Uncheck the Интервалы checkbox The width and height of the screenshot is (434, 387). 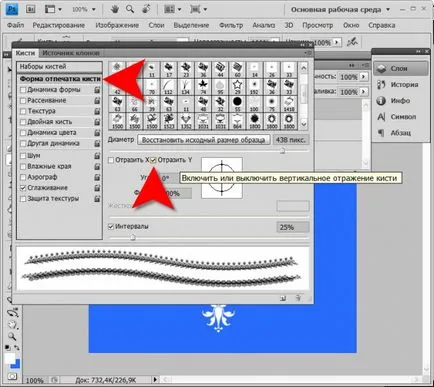(x=111, y=227)
